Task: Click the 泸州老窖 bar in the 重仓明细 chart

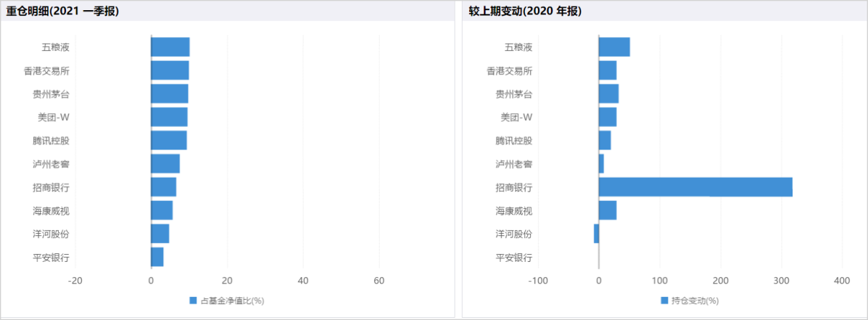Action: tap(165, 164)
